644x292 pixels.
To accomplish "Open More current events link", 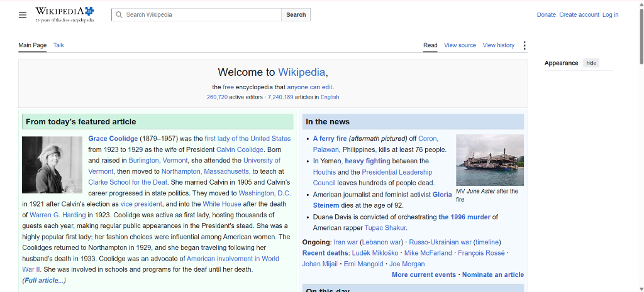I will (x=424, y=275).
